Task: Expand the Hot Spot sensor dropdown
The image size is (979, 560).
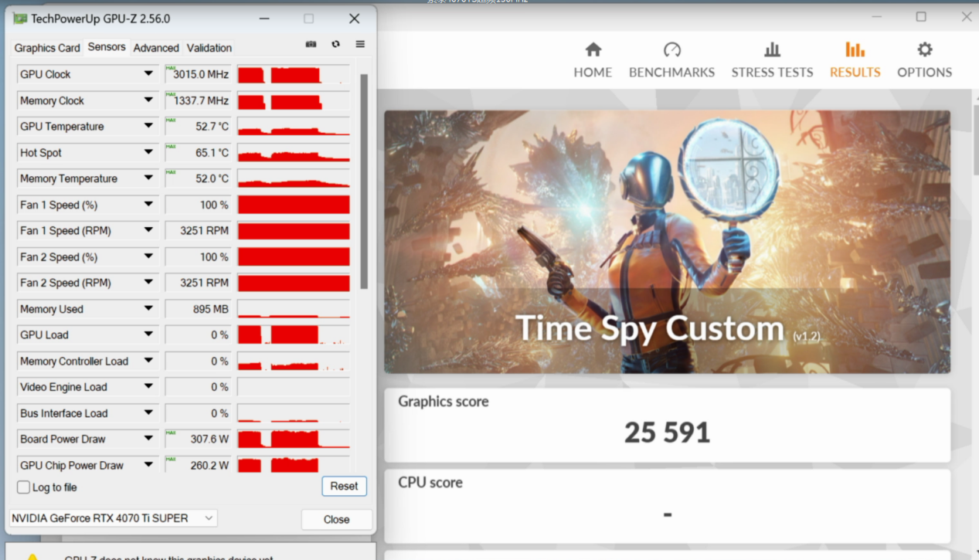Action: 148,153
